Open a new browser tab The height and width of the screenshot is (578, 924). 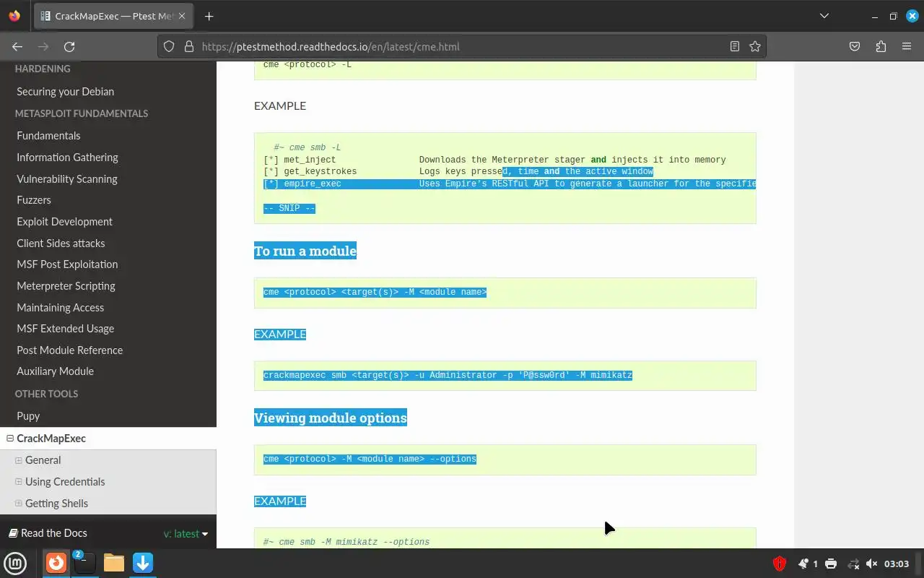209,16
